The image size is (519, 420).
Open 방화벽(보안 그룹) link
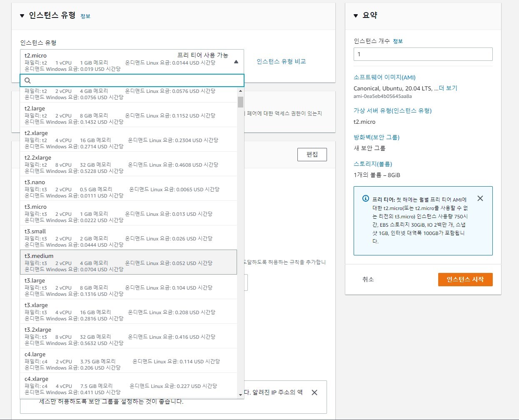377,137
